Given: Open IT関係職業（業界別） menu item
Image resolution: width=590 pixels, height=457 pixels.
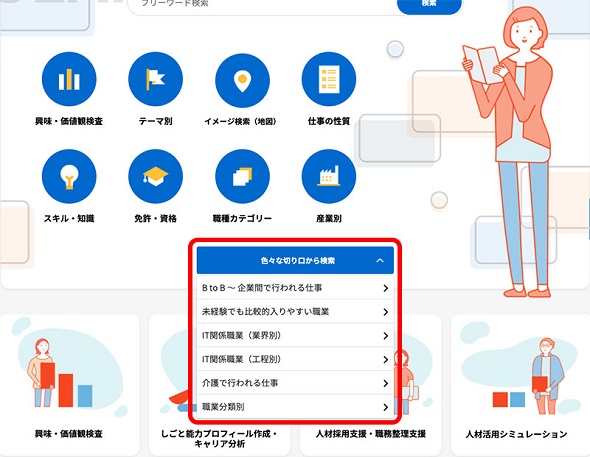Looking at the screenshot, I should click(295, 335).
